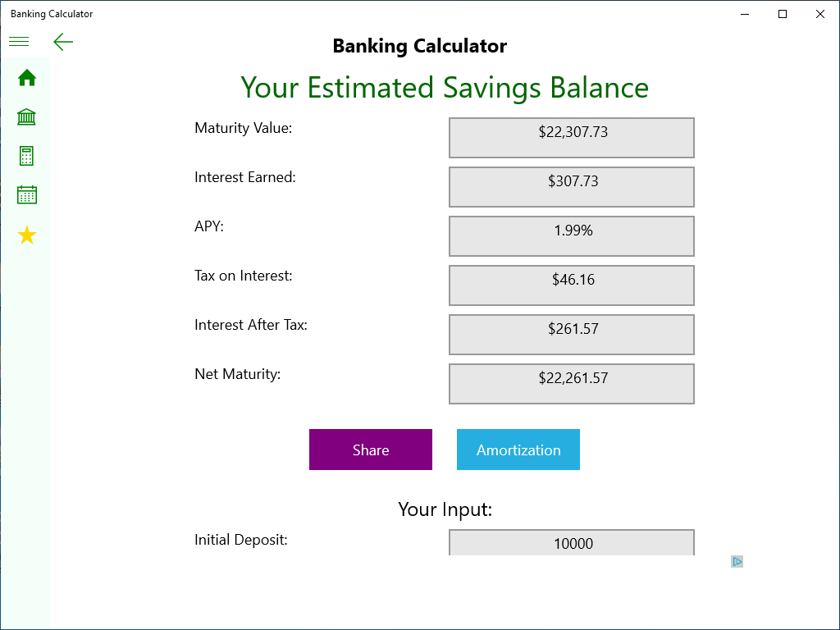Click the Initial Deposit input showing 10000
840x630 pixels.
pyautogui.click(x=572, y=543)
